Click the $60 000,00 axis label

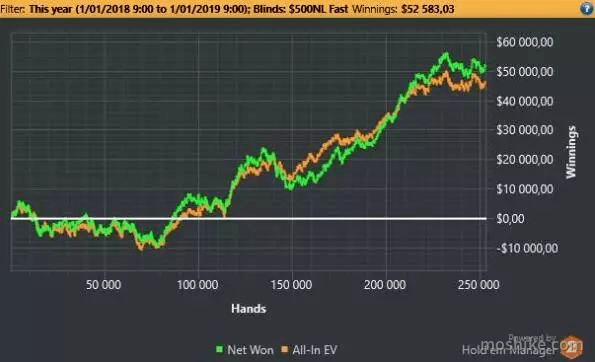[525, 42]
